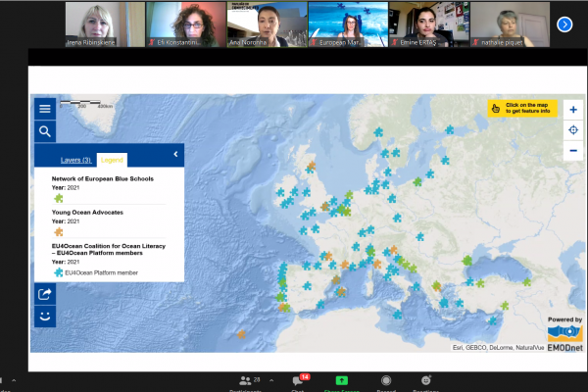This screenshot has width=588, height=392.
Task: Click the yellow 'Click on the map' info banner
Action: pyautogui.click(x=522, y=109)
